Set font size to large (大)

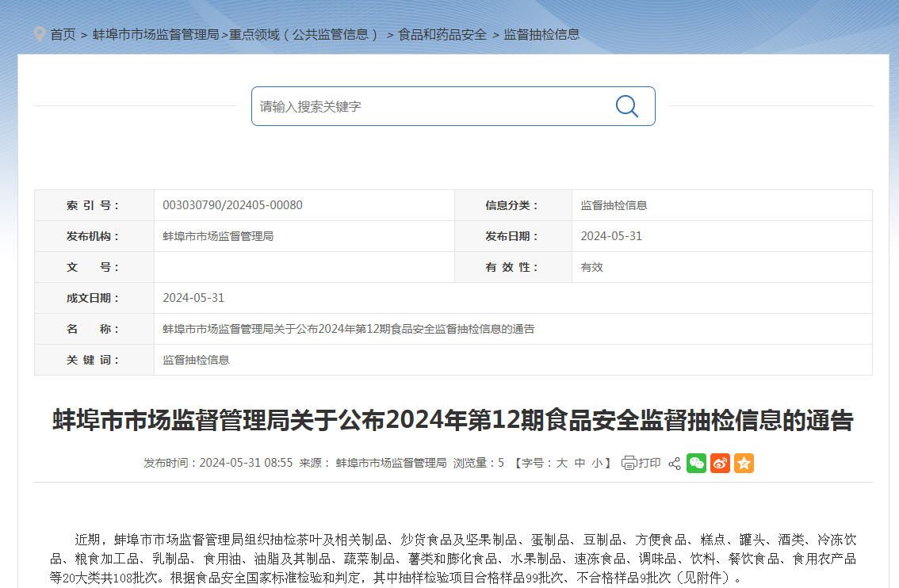pyautogui.click(x=561, y=464)
